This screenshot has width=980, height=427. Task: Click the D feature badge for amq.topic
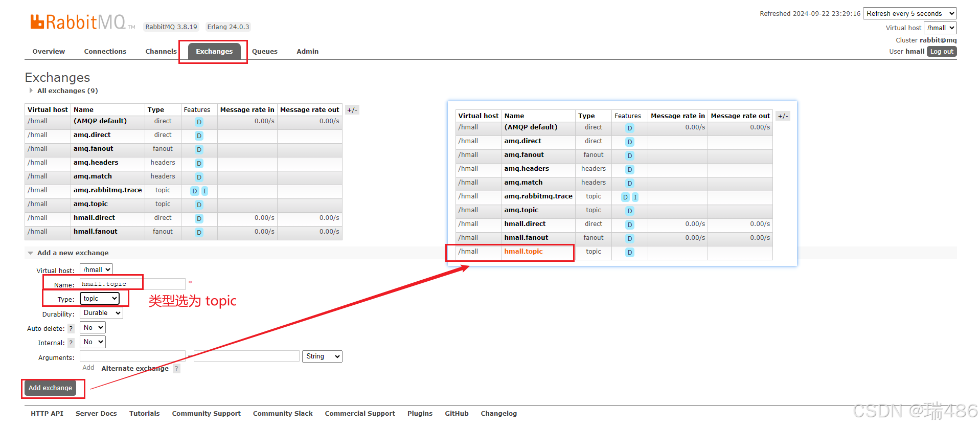tap(199, 205)
